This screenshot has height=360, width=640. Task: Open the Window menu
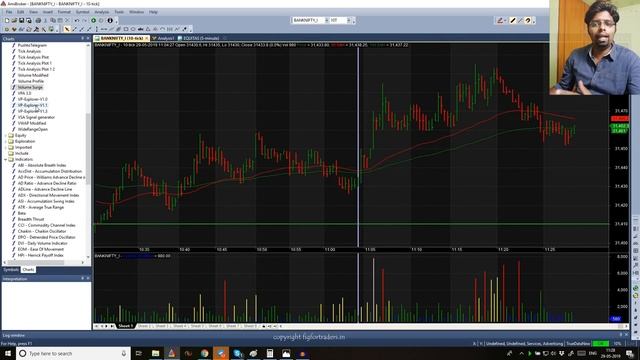[136, 12]
